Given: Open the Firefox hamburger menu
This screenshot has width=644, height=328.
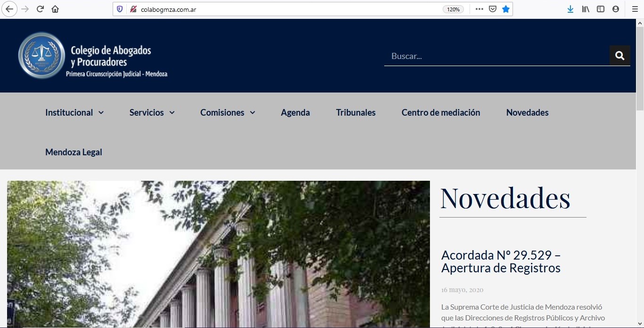Looking at the screenshot, I should tap(635, 9).
